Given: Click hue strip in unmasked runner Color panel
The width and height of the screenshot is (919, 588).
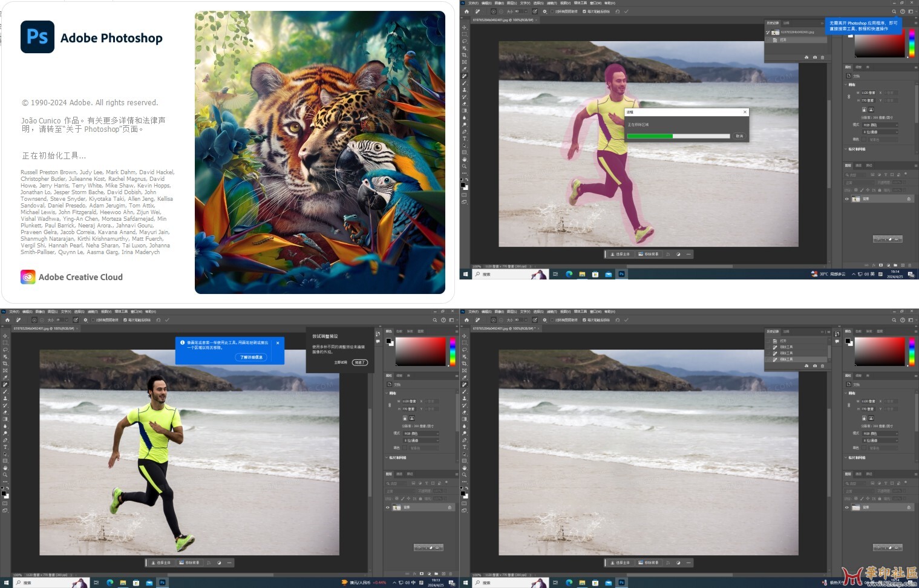Looking at the screenshot, I should (x=453, y=351).
